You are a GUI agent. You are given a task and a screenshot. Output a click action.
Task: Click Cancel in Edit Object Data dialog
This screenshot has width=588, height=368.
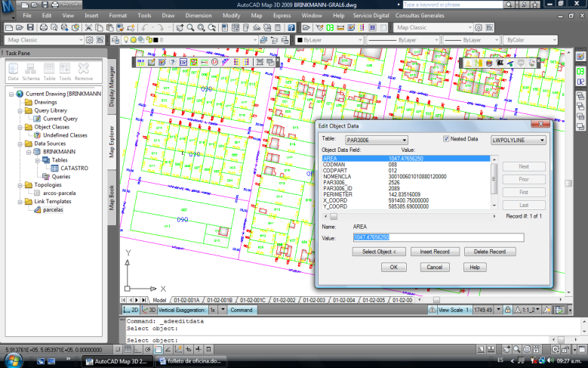[x=434, y=267]
